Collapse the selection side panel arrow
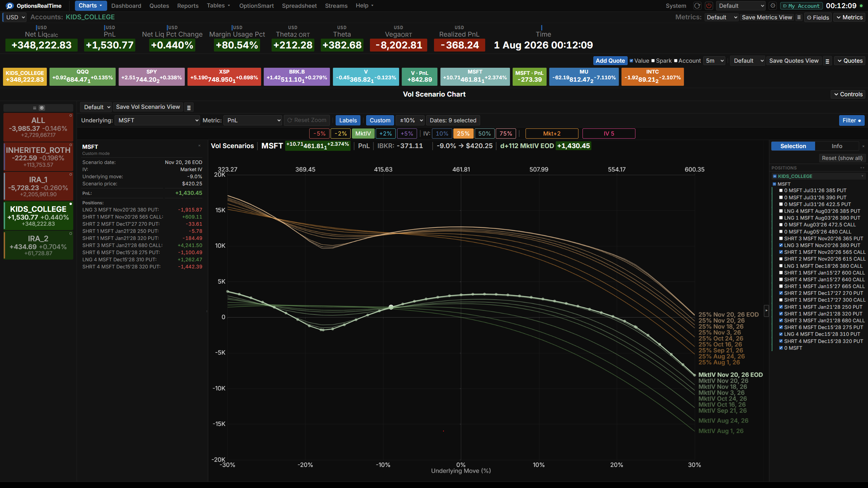The width and height of the screenshot is (868, 488). click(766, 310)
